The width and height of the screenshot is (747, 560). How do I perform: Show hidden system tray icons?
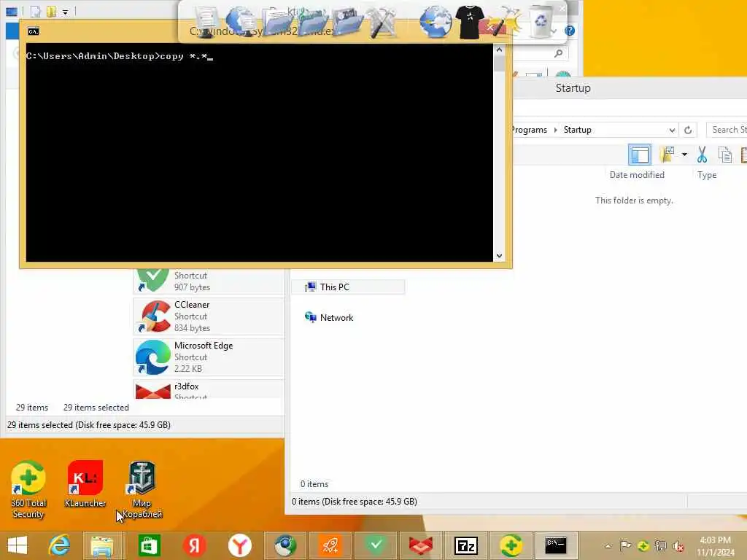point(608,545)
